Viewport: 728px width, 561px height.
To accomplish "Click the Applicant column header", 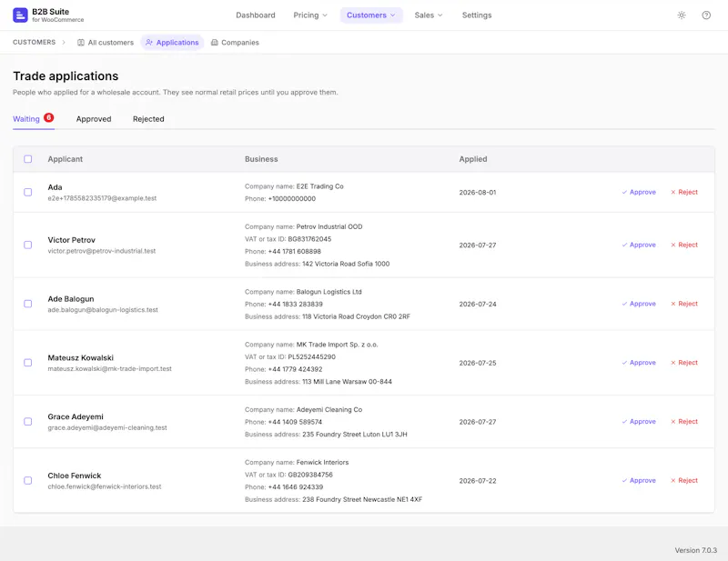I will point(65,159).
